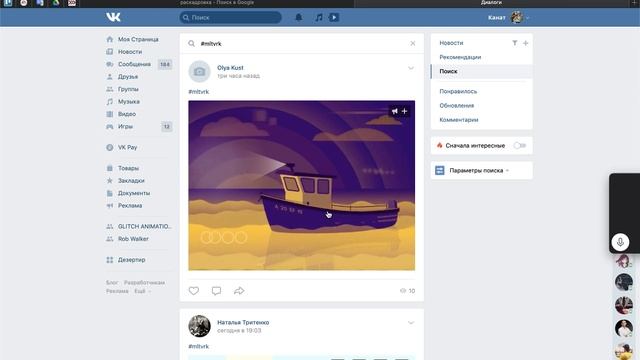
Task: Click the microphone button on right
Action: (620, 242)
